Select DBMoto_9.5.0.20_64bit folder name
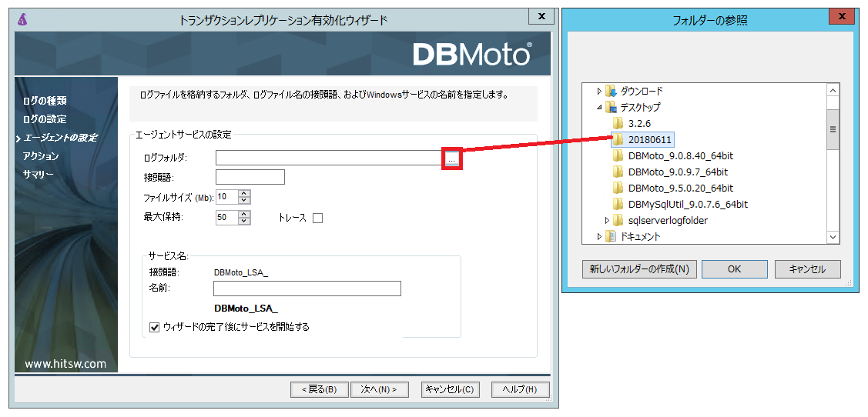The image size is (868, 417). [681, 188]
